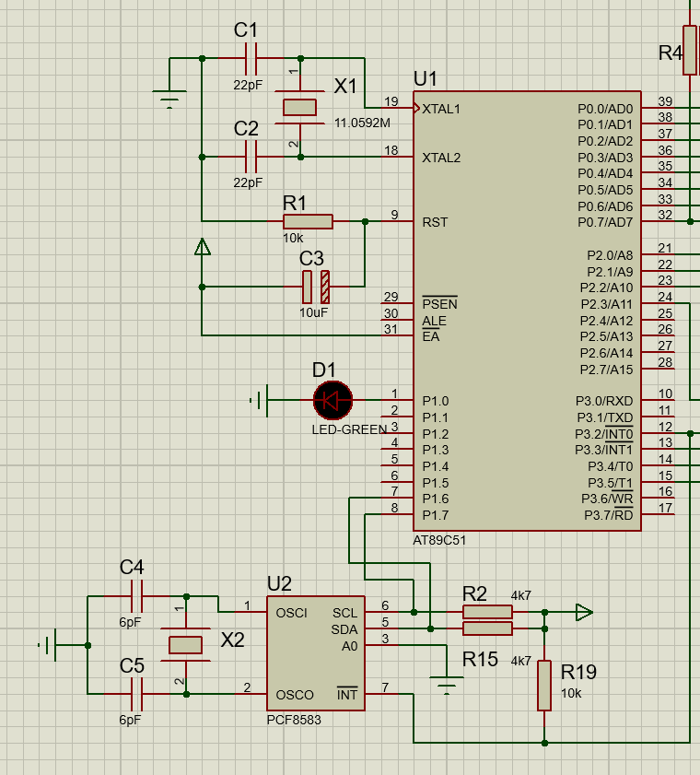Click the EA pin label
This screenshot has height=775, width=700.
[x=431, y=336]
